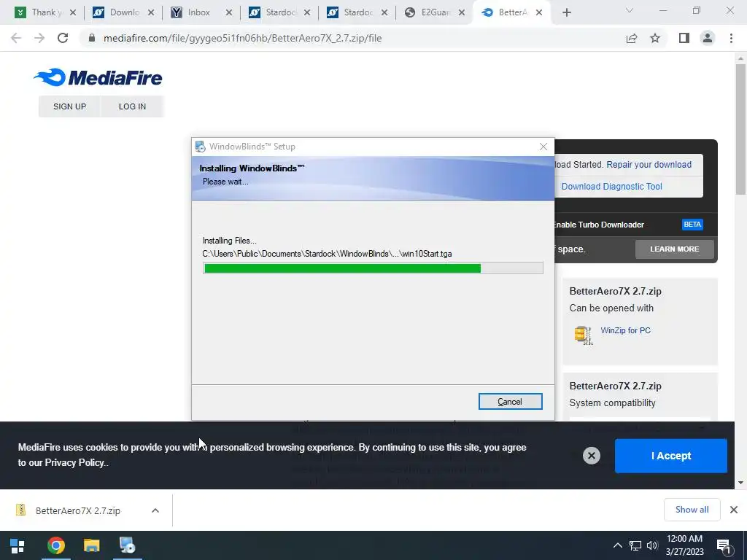Click the BETA badge beside Turbo Downloader
747x560 pixels.
click(692, 225)
